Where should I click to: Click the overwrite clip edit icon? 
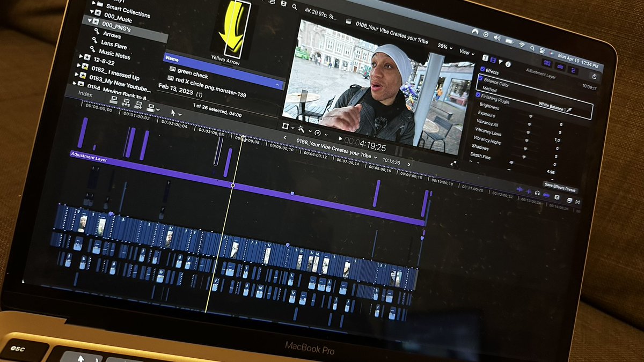pos(151,108)
